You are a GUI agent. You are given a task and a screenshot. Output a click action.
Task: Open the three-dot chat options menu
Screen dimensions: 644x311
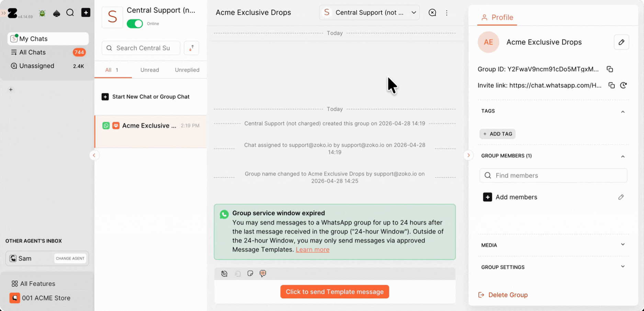[x=447, y=13]
